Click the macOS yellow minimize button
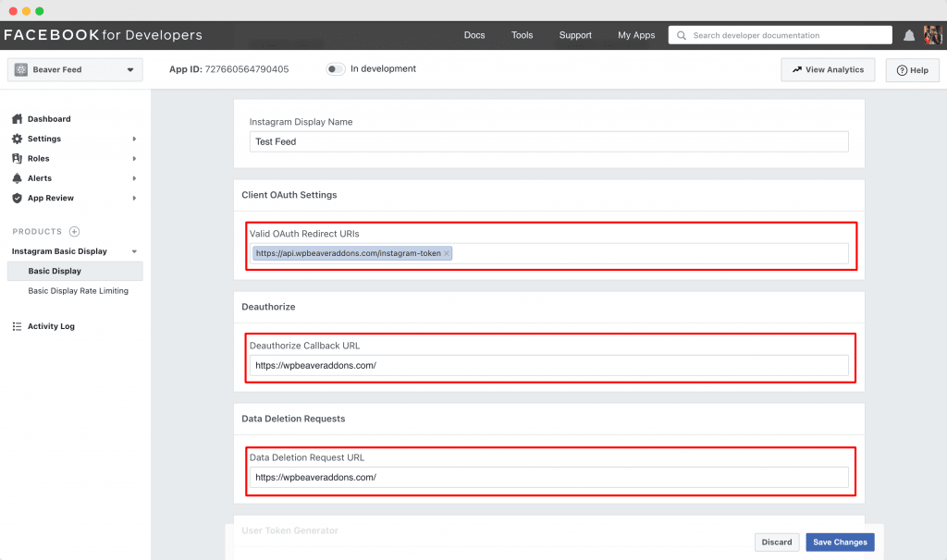The width and height of the screenshot is (947, 560). tap(26, 11)
